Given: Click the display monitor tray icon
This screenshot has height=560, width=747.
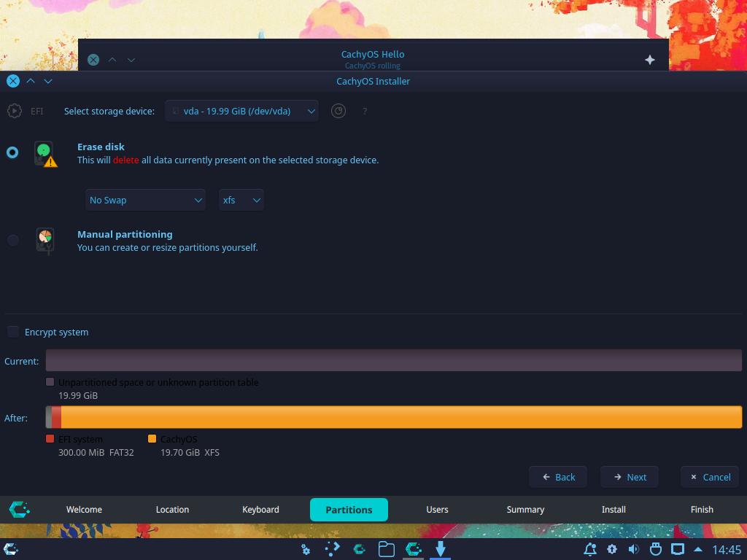Looking at the screenshot, I should point(678,550).
